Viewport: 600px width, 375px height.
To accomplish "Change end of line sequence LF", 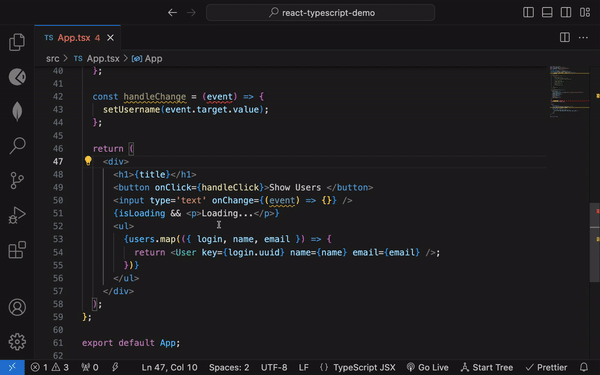I will pos(304,368).
